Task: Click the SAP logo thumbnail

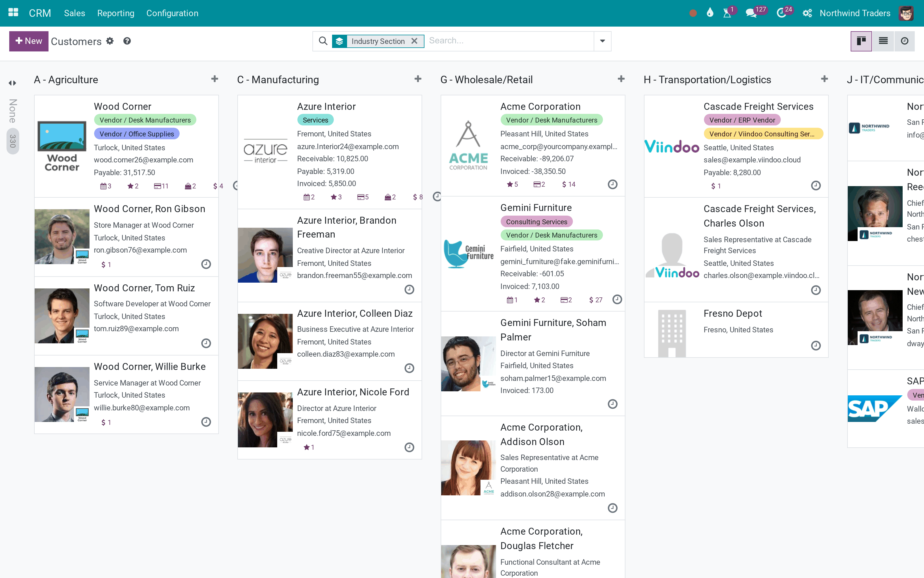Action: click(875, 409)
